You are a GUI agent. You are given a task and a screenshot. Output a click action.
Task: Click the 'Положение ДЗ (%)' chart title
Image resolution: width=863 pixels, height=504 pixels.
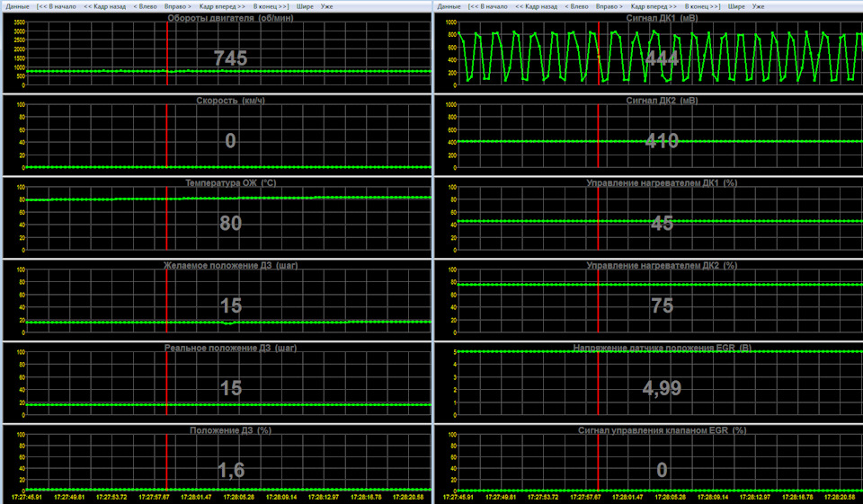(x=231, y=430)
